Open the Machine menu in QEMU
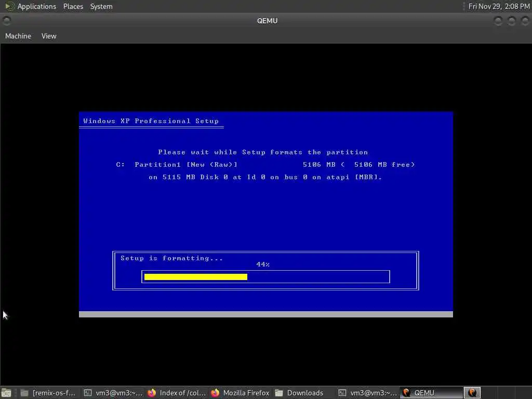This screenshot has height=399, width=532. pyautogui.click(x=18, y=36)
